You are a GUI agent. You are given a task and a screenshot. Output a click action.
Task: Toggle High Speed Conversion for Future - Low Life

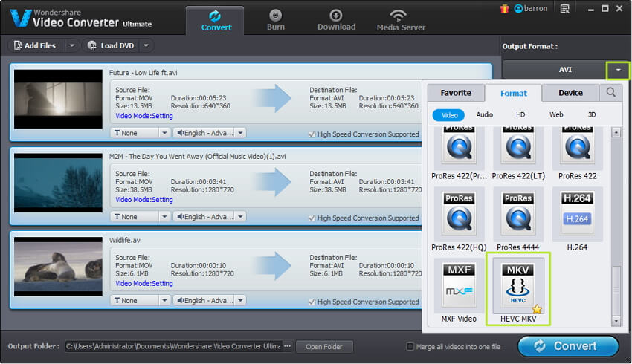pyautogui.click(x=312, y=134)
